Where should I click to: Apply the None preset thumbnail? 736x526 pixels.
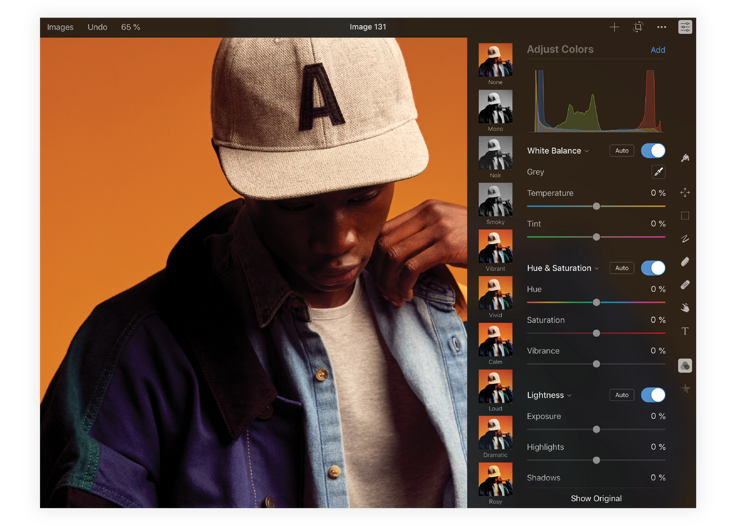click(495, 60)
